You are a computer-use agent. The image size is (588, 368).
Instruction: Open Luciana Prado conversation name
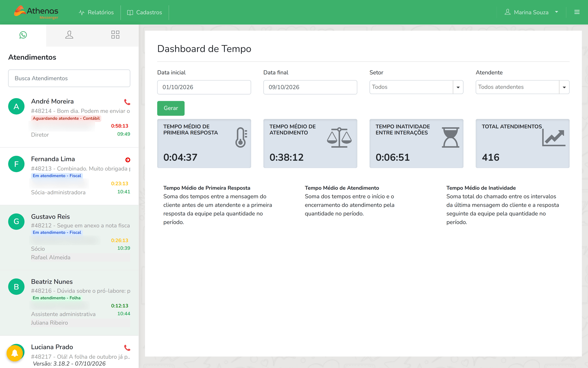52,347
